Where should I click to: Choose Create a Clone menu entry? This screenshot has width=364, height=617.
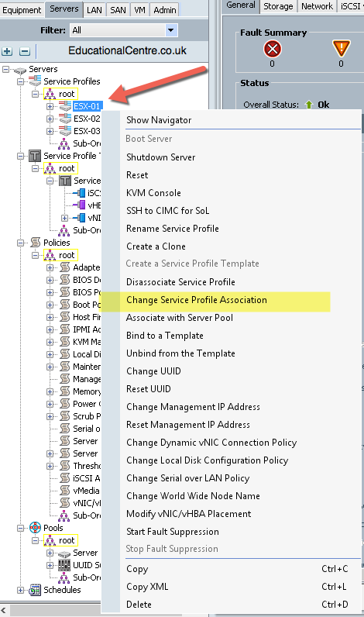tap(156, 246)
